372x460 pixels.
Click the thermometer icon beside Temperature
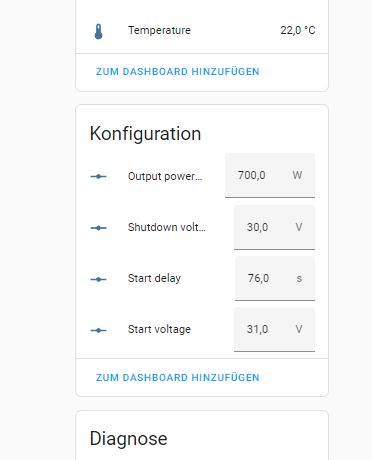click(98, 31)
